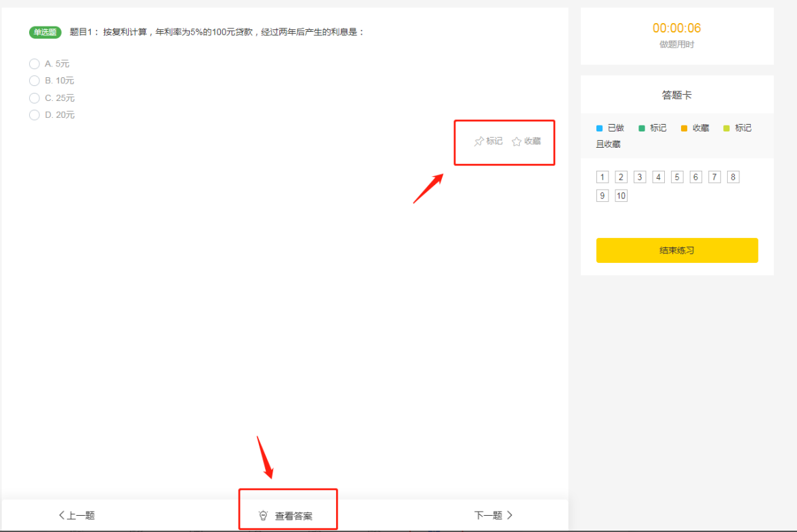Click the left chevron for 上一题
Viewport: 797px width, 532px height.
pyautogui.click(x=62, y=515)
